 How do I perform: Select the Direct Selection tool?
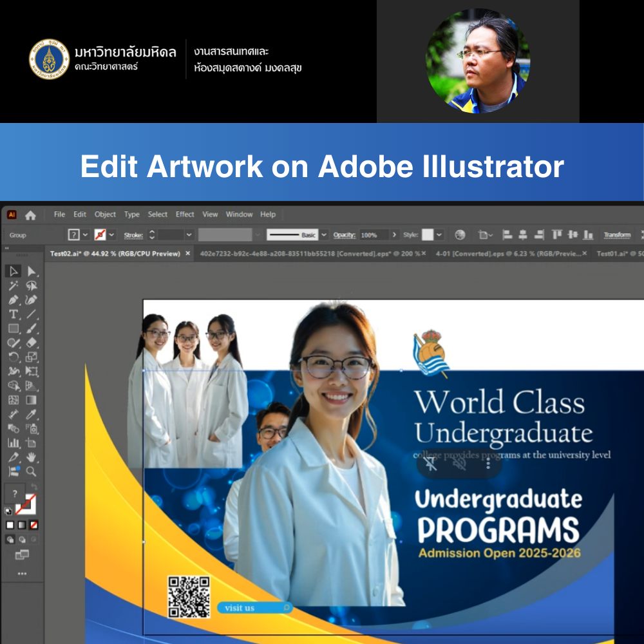(x=32, y=271)
